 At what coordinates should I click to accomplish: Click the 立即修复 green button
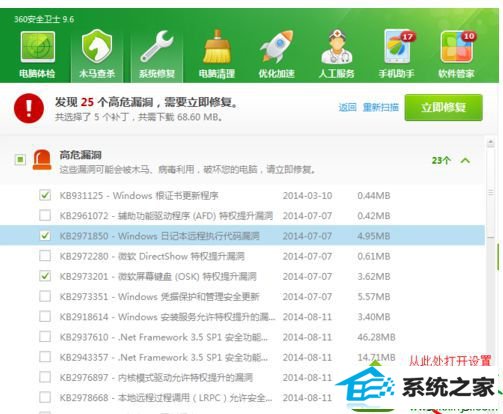[x=443, y=107]
